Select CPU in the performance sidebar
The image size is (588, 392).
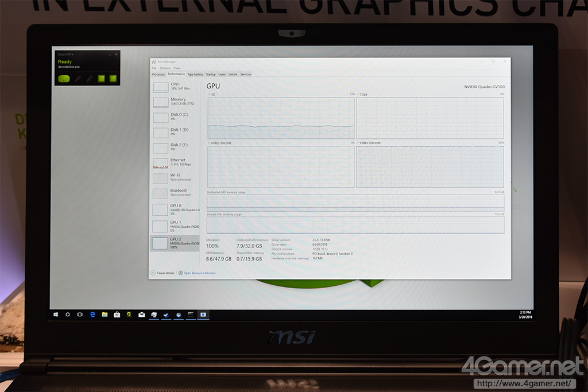(x=175, y=87)
